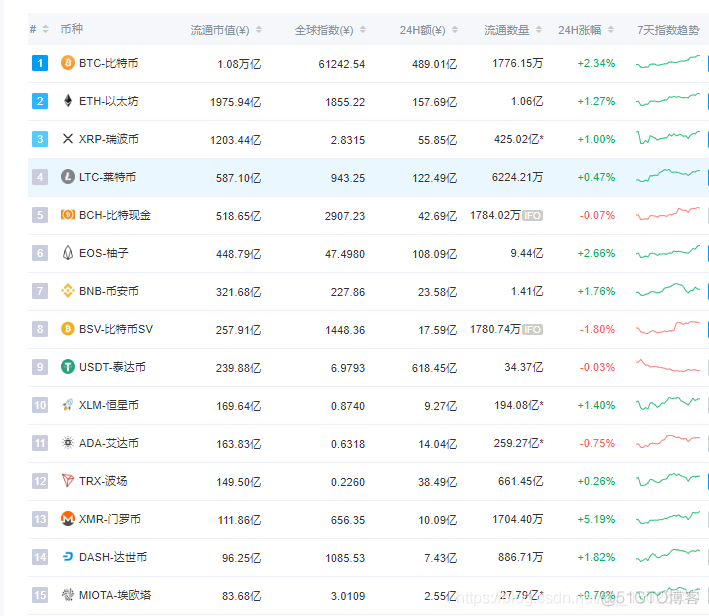Click EOS change value +2.66%
Image resolution: width=709 pixels, height=616 pixels.
point(596,253)
